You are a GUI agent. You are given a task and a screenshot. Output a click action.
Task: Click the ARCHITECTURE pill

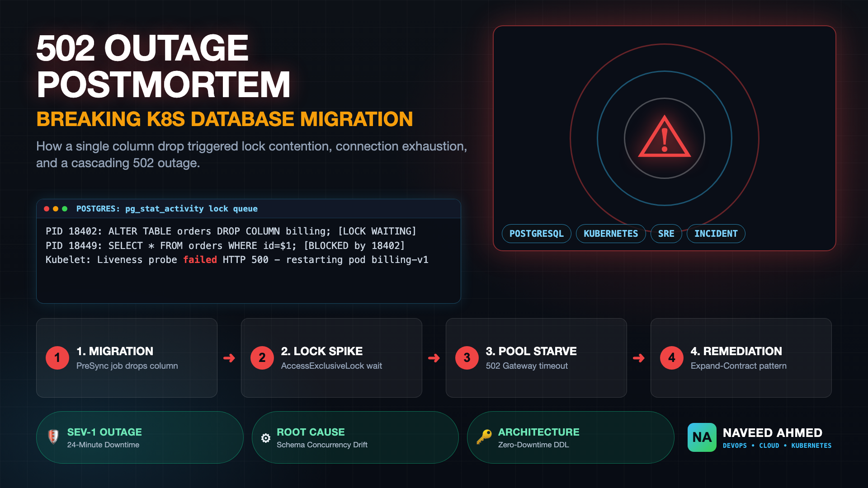tap(571, 437)
